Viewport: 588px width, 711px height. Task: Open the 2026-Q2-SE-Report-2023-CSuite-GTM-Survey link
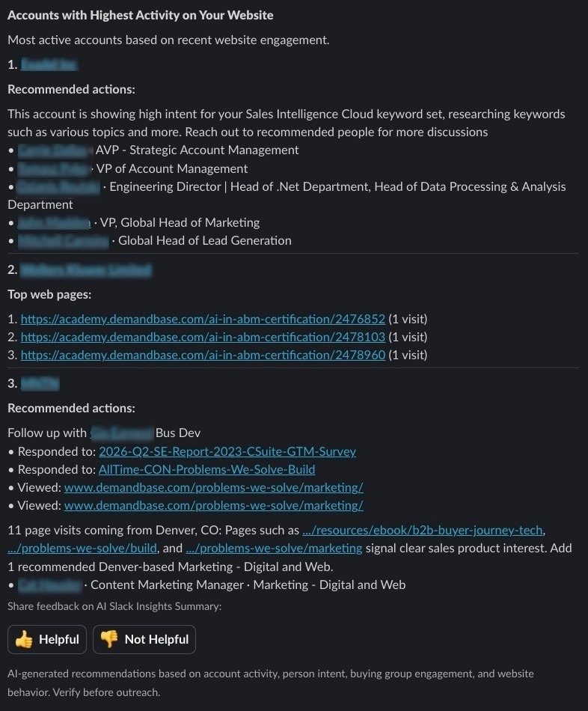point(227,451)
